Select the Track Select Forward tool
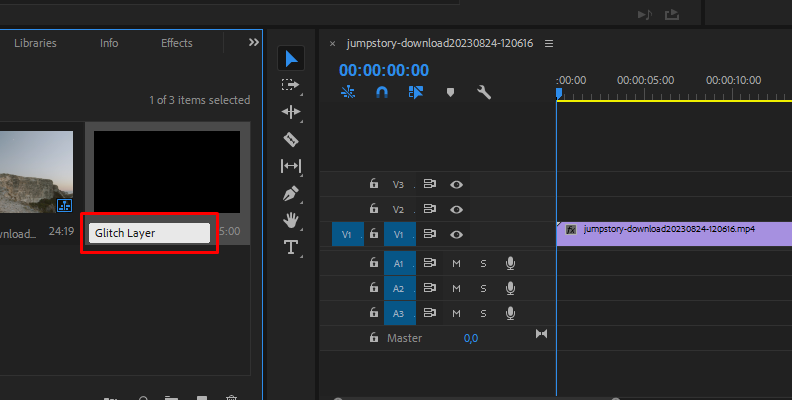The image size is (792, 400). click(291, 86)
